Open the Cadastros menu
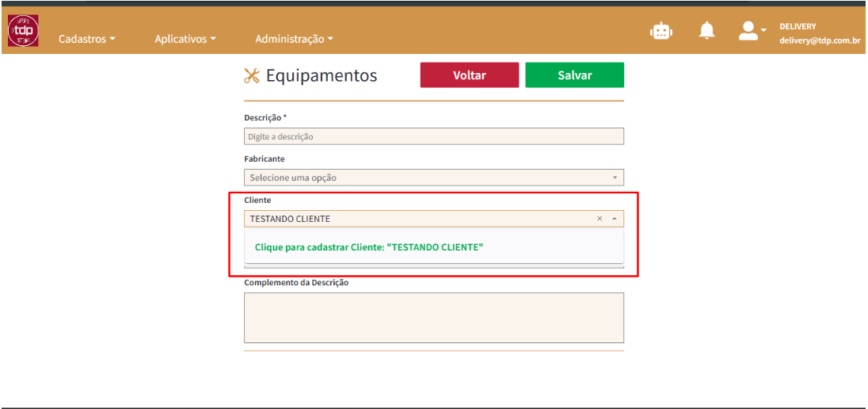 coord(87,39)
